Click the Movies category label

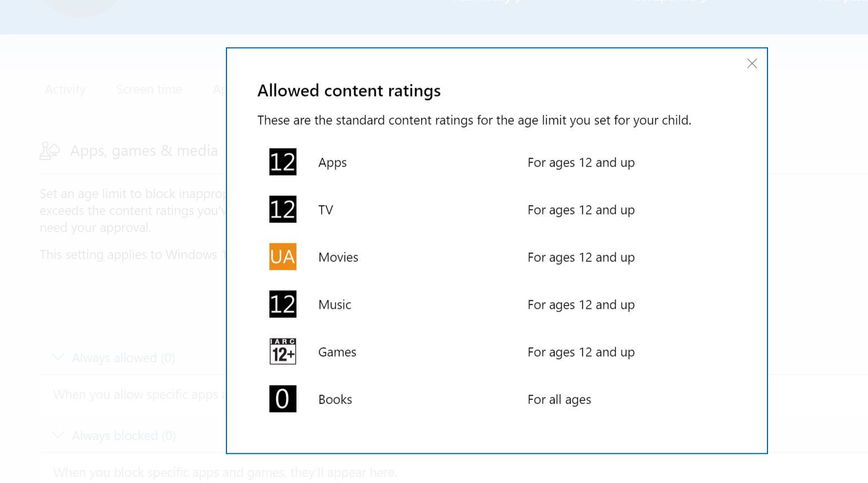338,257
